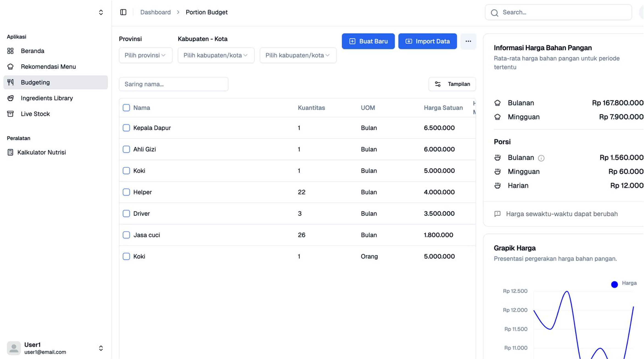Open the Ingredients Library icon
644x359 pixels.
[11, 98]
